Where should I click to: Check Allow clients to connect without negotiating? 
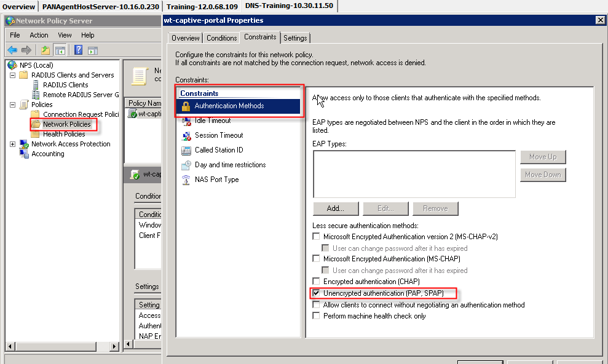[317, 305]
